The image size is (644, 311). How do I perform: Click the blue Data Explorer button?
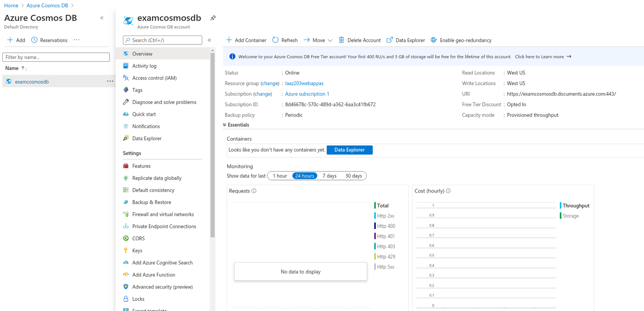pos(349,150)
